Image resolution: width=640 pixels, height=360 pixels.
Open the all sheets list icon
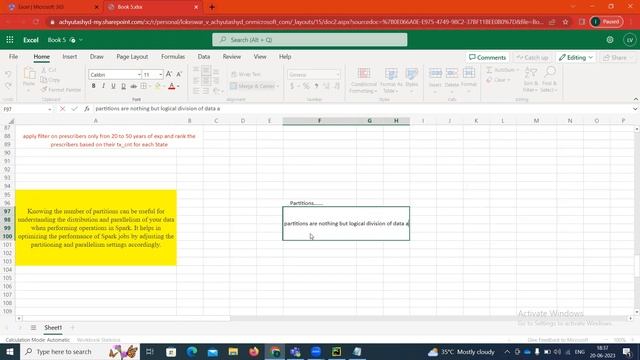33,327
